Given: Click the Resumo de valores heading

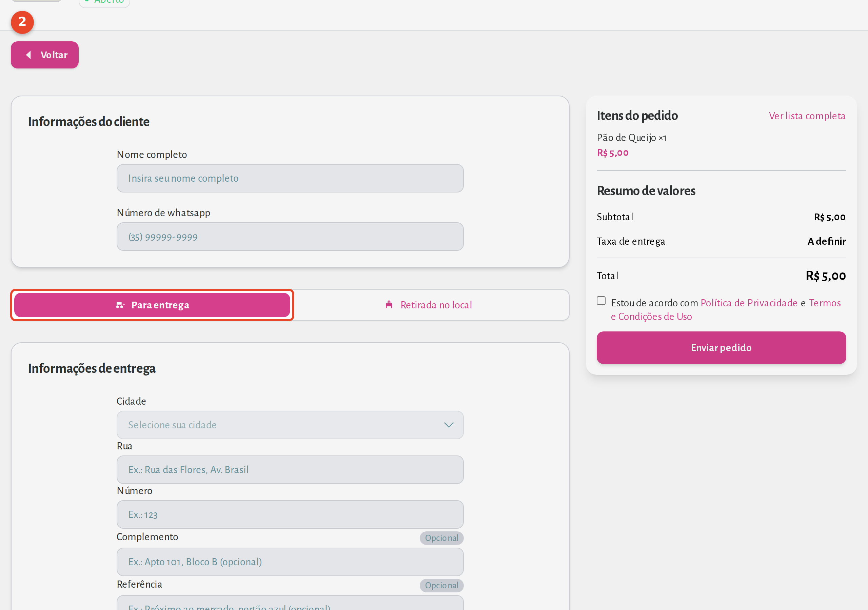Looking at the screenshot, I should (646, 191).
